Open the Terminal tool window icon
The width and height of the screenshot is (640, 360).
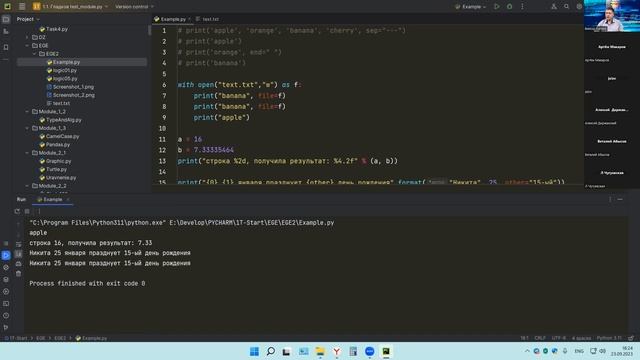[6, 304]
